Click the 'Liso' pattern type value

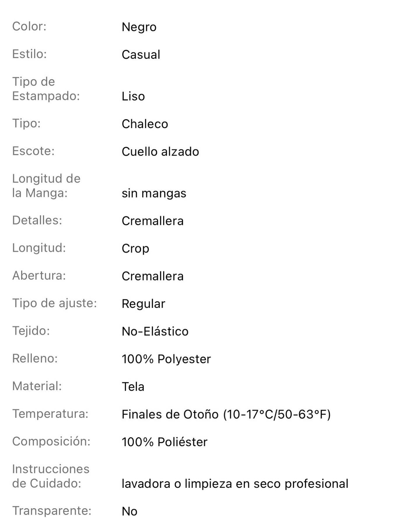133,97
